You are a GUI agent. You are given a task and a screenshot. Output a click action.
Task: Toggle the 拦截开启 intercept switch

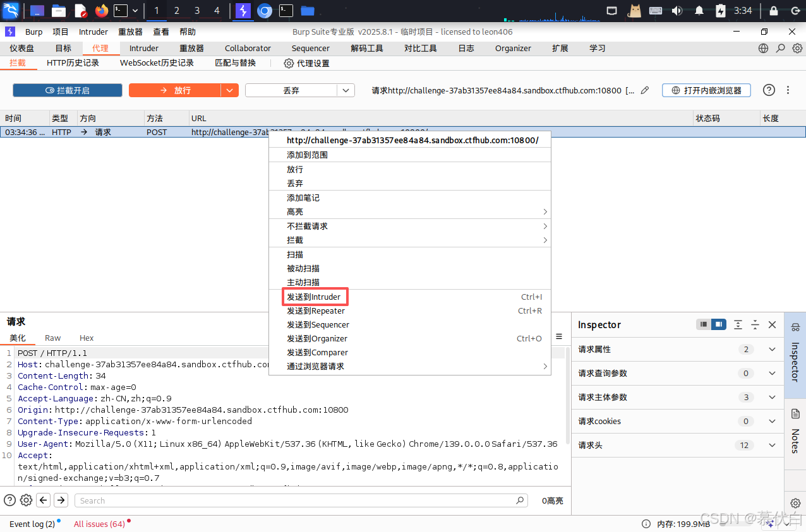coord(68,90)
